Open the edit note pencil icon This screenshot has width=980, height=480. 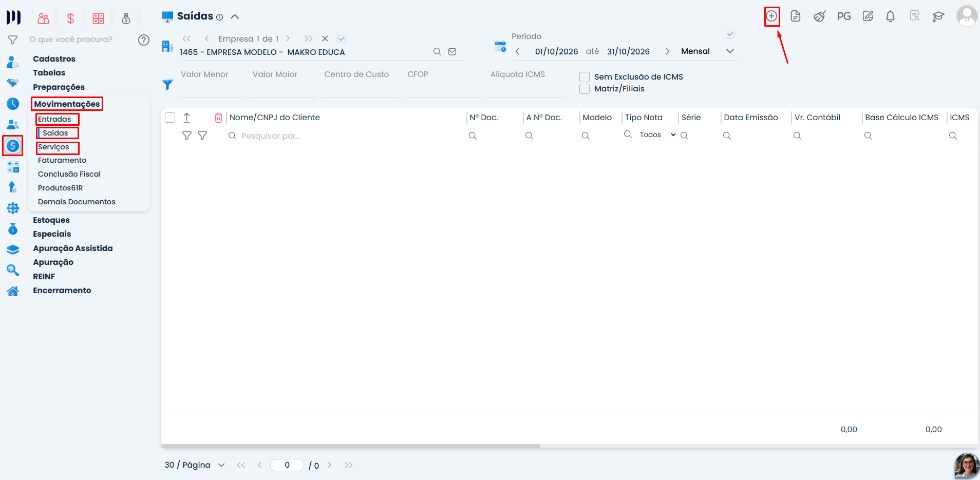tap(868, 16)
